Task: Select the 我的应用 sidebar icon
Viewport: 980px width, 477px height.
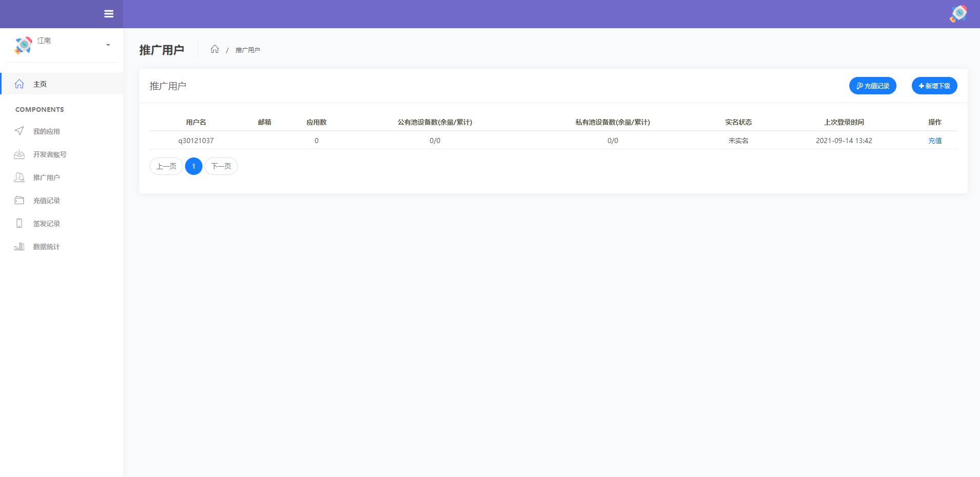Action: coord(19,131)
